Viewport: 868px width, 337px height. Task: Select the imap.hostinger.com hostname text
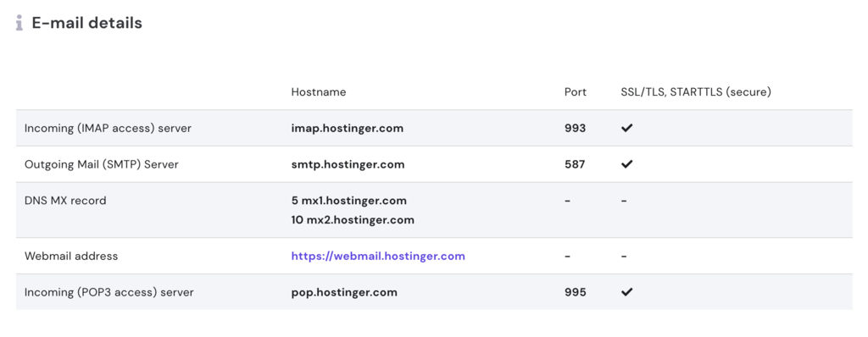coord(347,129)
